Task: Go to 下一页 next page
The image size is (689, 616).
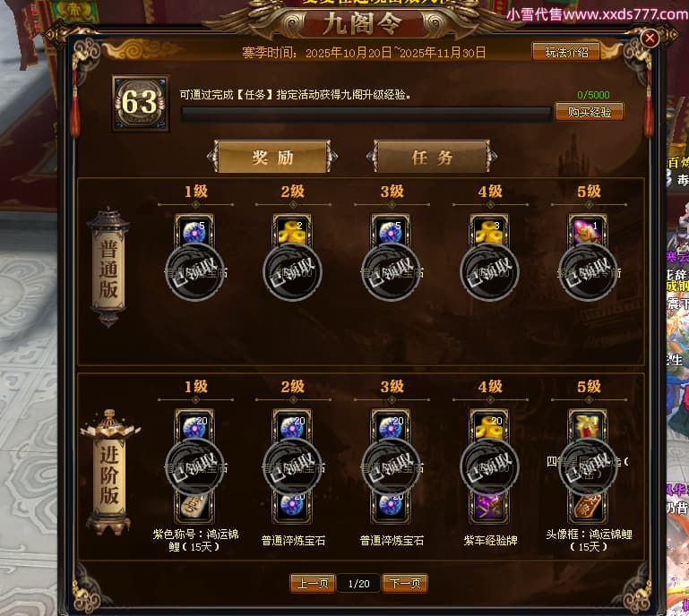Action: point(405,583)
